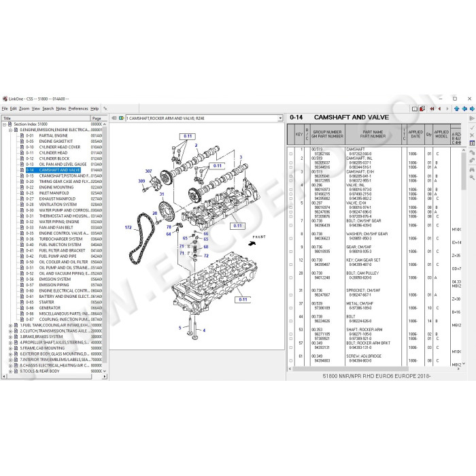The image size is (476, 476).
Task: Click the tree panel horizontal scrollbar
Action: pos(54,377)
